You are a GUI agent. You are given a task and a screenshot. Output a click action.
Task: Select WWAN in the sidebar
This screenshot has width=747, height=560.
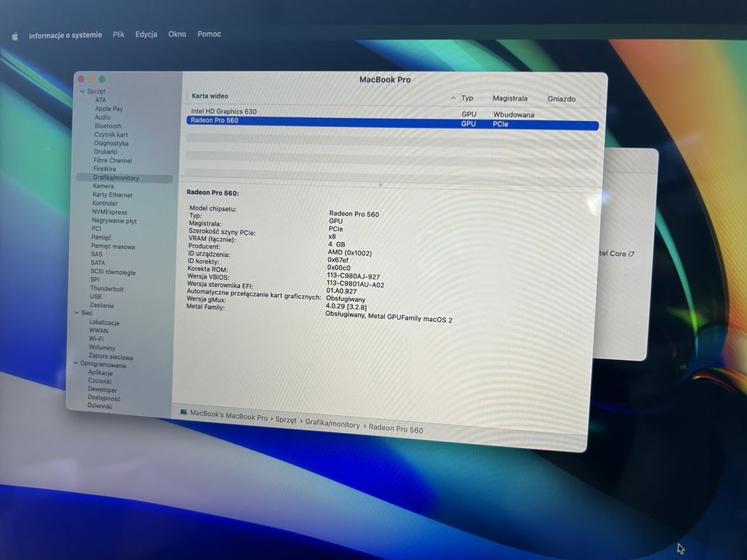[x=99, y=331]
